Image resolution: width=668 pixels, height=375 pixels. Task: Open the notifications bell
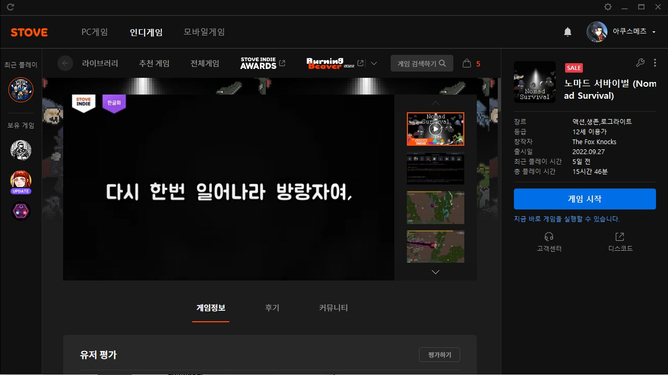coord(567,32)
